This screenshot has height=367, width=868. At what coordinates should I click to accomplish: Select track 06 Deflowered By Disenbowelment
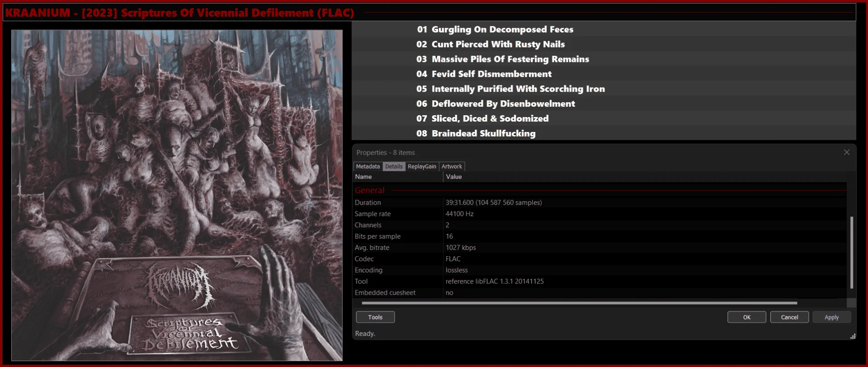604,104
